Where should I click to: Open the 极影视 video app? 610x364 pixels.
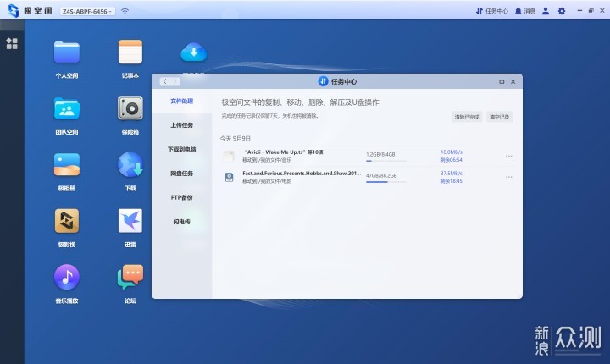pos(67,221)
